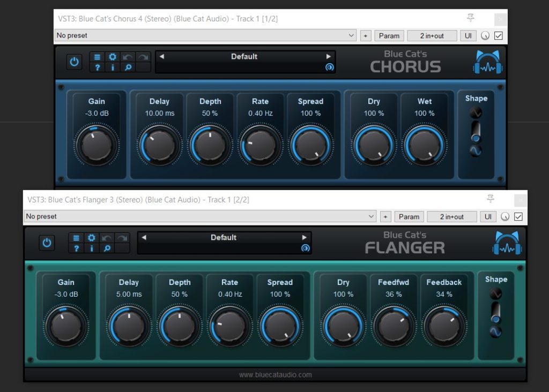Click the plus button in Chorus window

pyautogui.click(x=366, y=36)
